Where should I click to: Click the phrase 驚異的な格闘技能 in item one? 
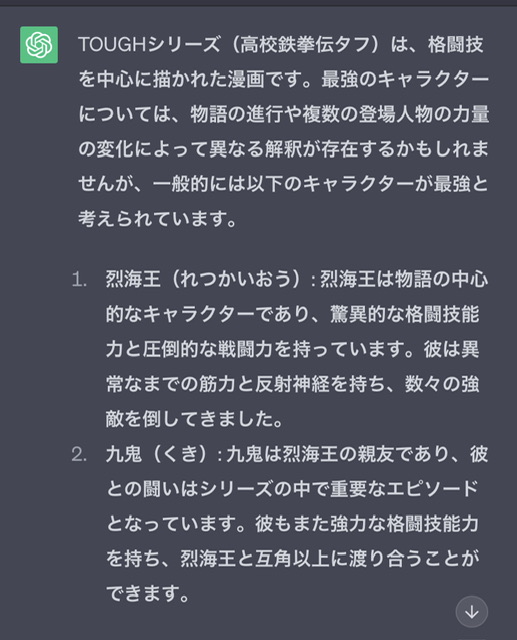404,315
